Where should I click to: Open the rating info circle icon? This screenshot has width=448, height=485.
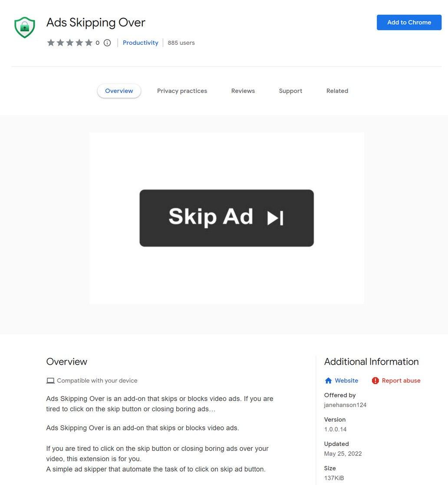(107, 43)
